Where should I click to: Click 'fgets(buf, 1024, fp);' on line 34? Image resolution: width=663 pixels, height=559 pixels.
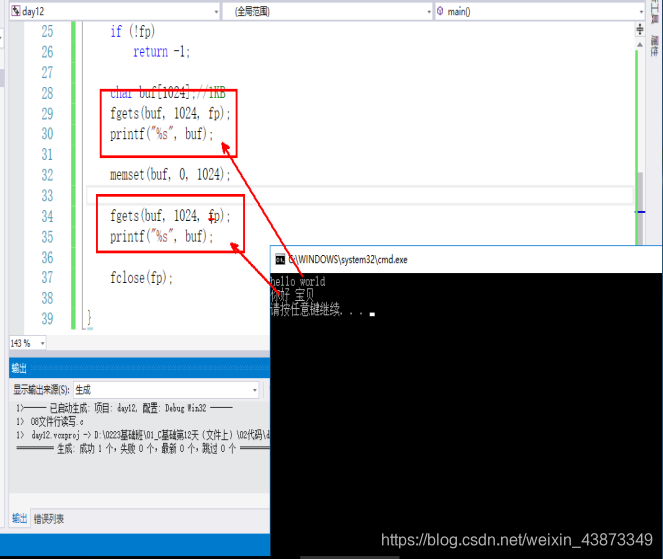tap(170, 216)
